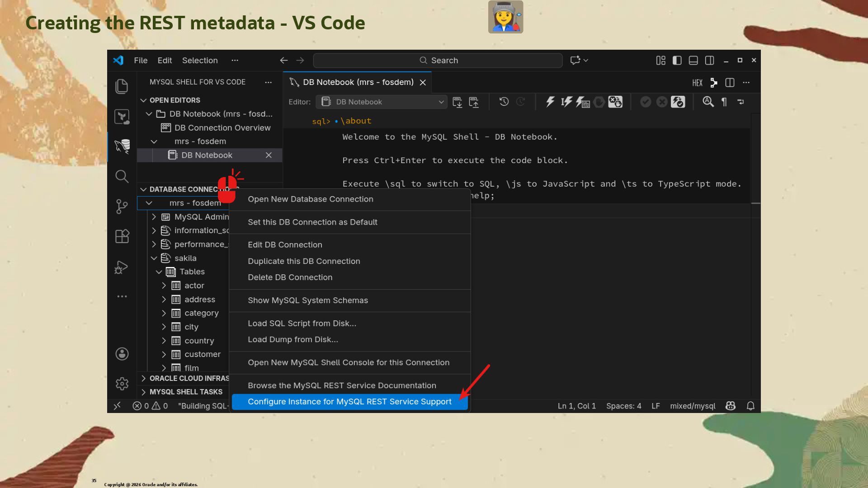This screenshot has height=488, width=868.
Task: Open the find magnifier tool in toolbar
Action: point(708,102)
